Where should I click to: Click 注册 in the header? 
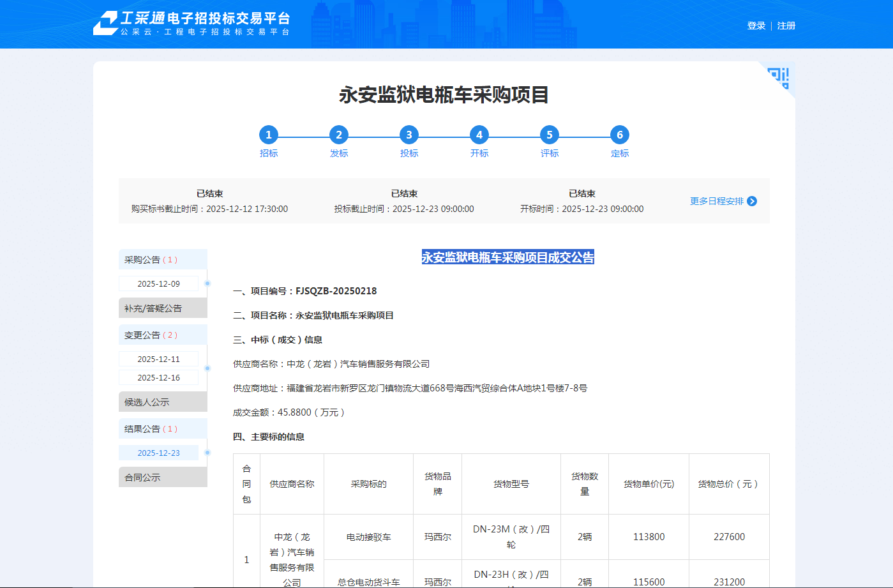[x=786, y=26]
